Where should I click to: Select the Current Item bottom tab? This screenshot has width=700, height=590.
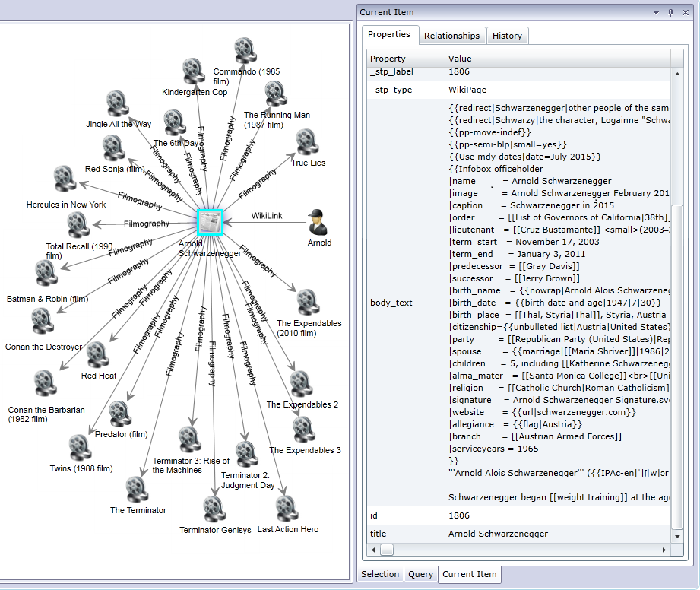click(x=470, y=574)
